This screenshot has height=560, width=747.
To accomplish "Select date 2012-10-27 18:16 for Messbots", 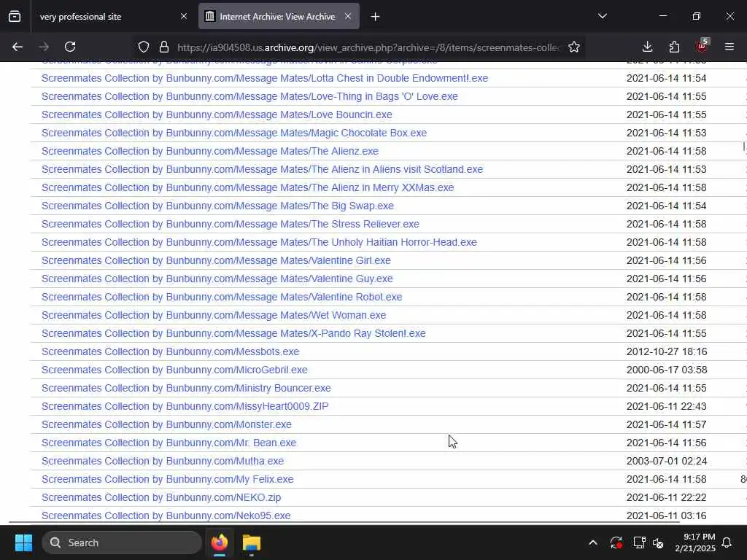I will pyautogui.click(x=667, y=351).
